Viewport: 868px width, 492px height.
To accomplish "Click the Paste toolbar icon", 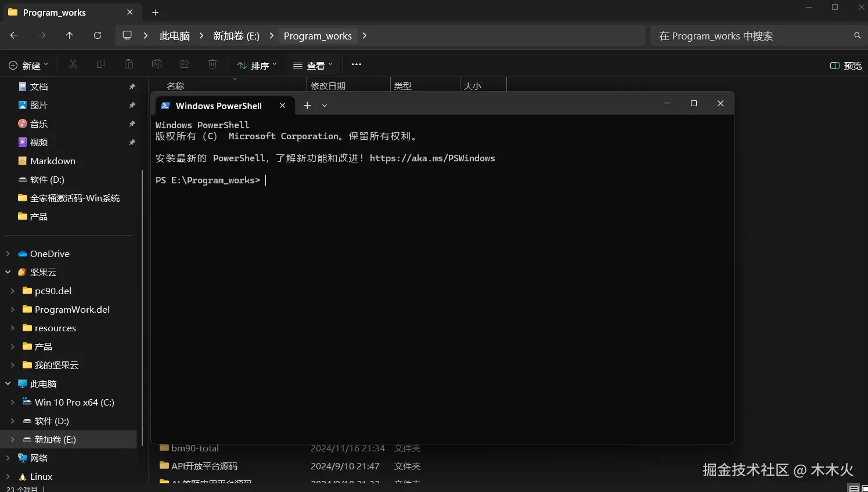I will coord(129,64).
